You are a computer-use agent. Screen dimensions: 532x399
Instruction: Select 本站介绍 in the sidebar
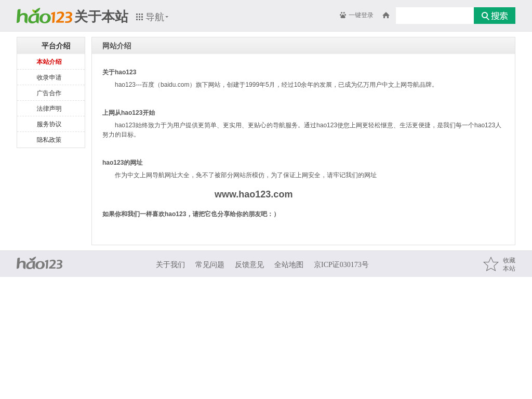point(49,62)
